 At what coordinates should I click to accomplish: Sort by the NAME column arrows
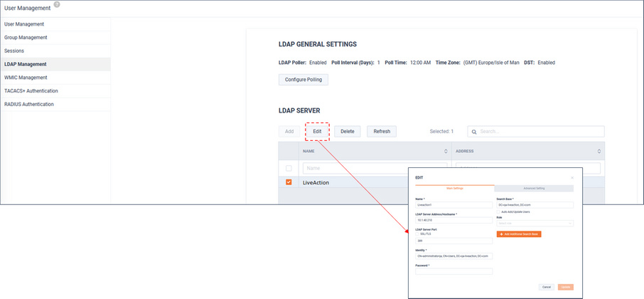click(446, 152)
